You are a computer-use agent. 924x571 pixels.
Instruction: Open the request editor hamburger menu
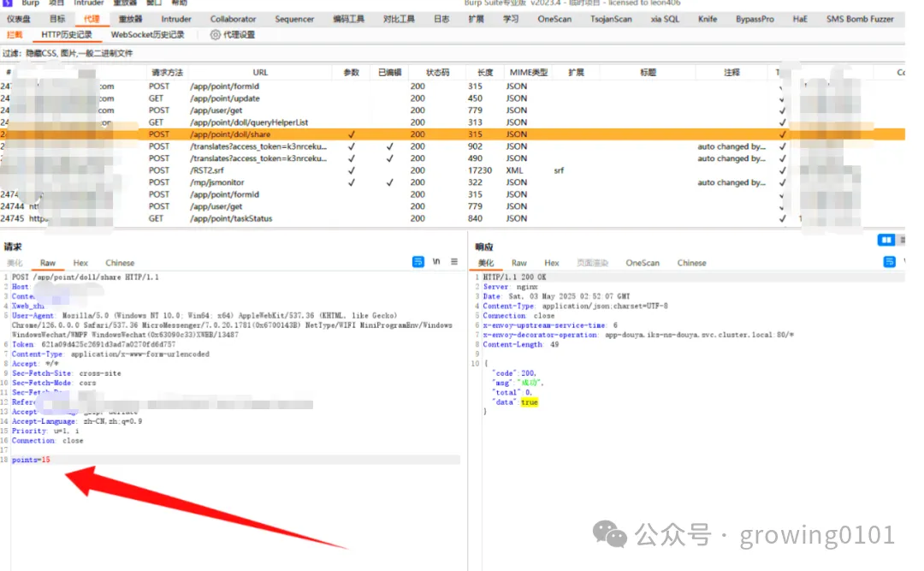pyautogui.click(x=454, y=262)
